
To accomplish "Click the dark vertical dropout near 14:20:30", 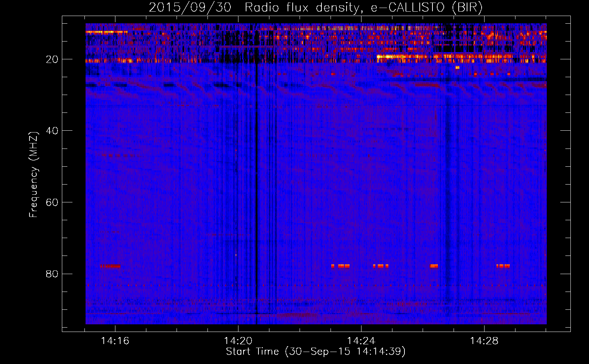I will (x=256, y=193).
